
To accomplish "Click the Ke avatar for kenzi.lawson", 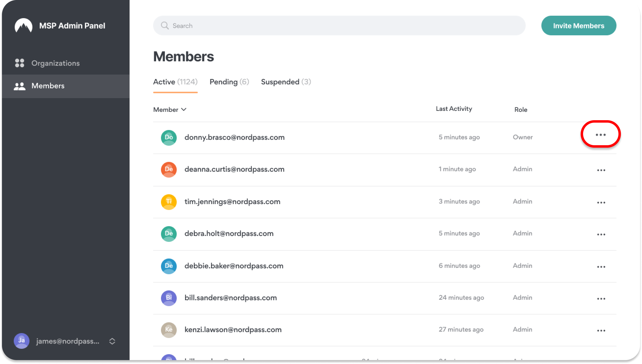I will click(x=169, y=330).
